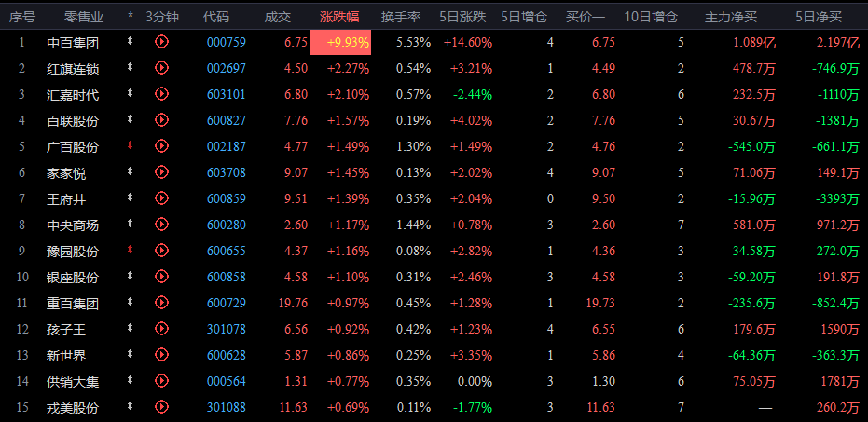Viewport: 868px width, 422px height.
Task: Sort by 换手率 column header
Action: point(401,17)
